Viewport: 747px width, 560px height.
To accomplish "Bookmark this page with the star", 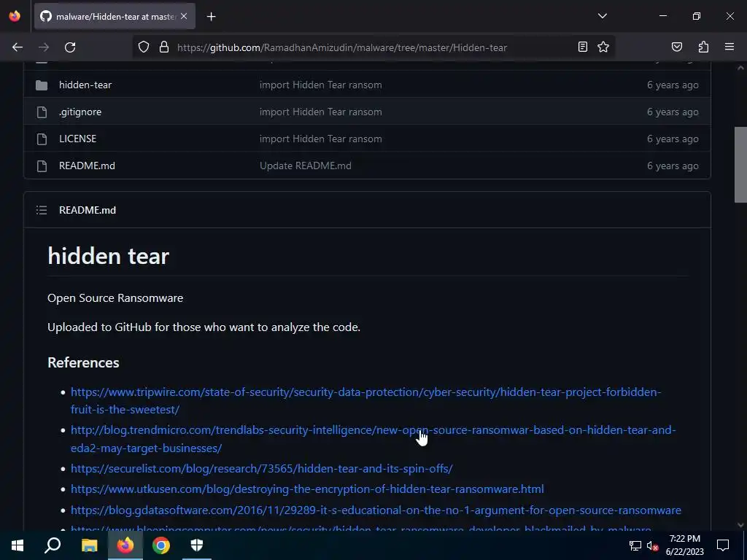I will (603, 47).
